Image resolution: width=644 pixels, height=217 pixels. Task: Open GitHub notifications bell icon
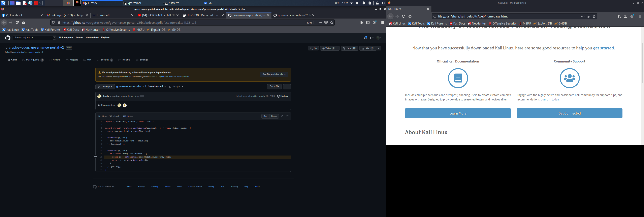365,38
